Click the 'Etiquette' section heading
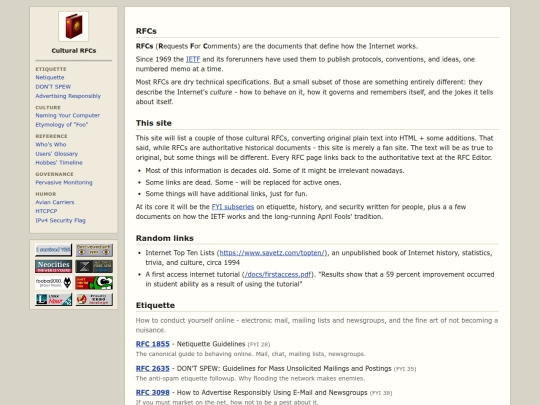The width and height of the screenshot is (540, 405). pos(155,305)
